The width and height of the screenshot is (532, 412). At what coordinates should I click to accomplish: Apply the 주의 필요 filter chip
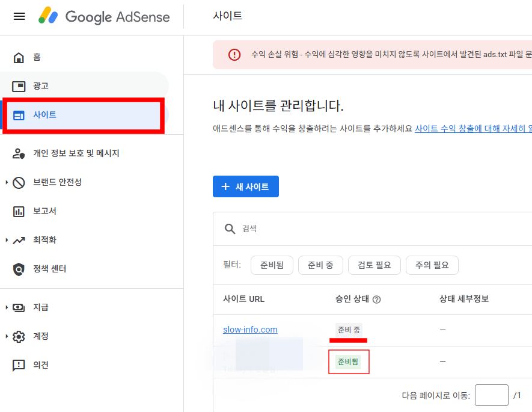coord(432,265)
